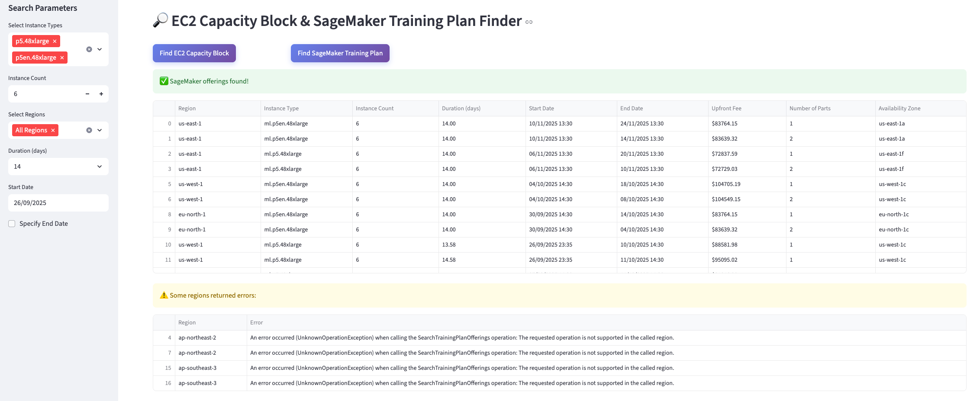
Task: Click the magnifying glass icon in the heading
Action: (160, 20)
